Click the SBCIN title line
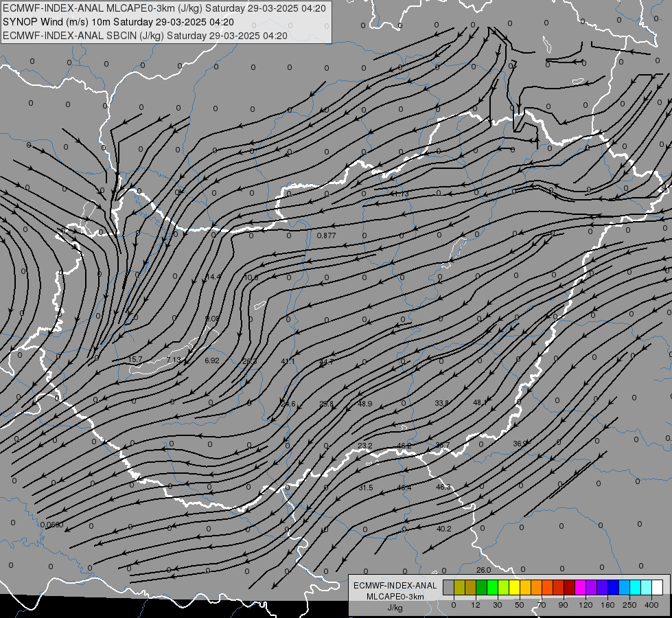The width and height of the screenshot is (672, 618). [x=145, y=35]
